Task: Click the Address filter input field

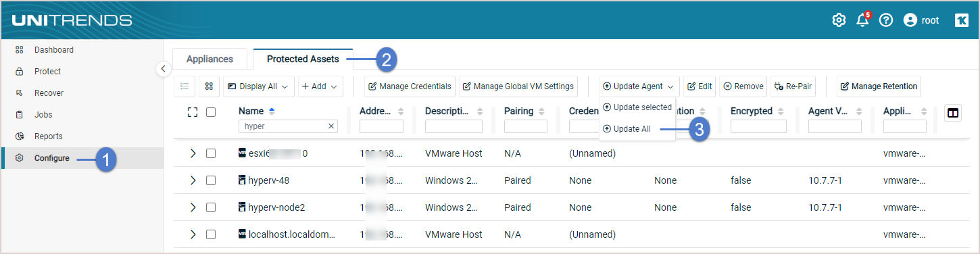Action: pos(381,126)
